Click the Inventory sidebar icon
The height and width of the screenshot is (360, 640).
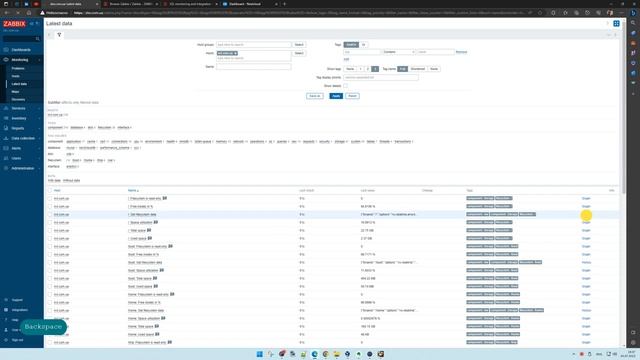tap(6, 118)
